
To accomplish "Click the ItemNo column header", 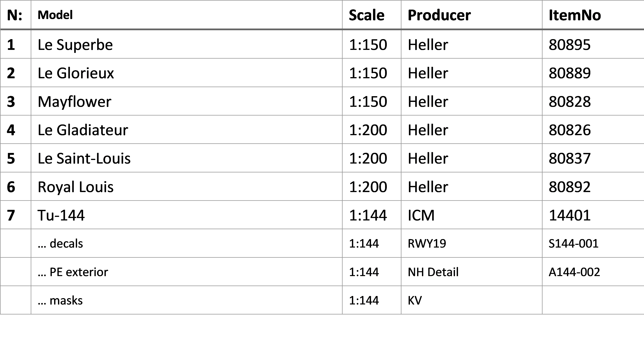I will click(593, 15).
